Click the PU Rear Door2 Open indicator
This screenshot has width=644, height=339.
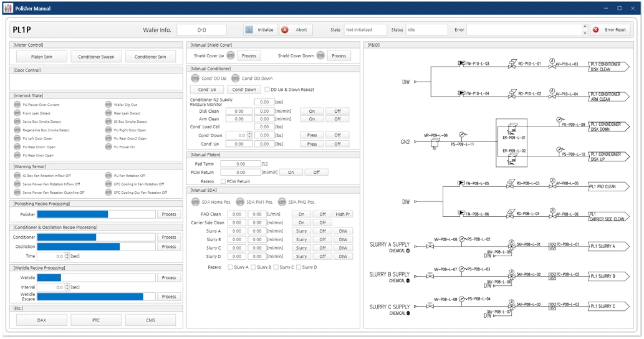(108, 138)
